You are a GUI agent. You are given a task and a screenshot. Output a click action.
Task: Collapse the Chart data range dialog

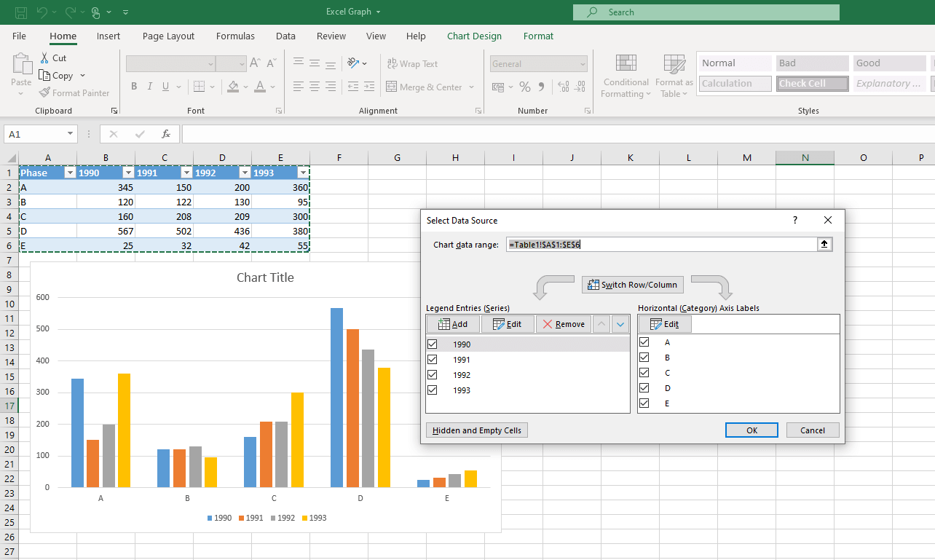[824, 244]
